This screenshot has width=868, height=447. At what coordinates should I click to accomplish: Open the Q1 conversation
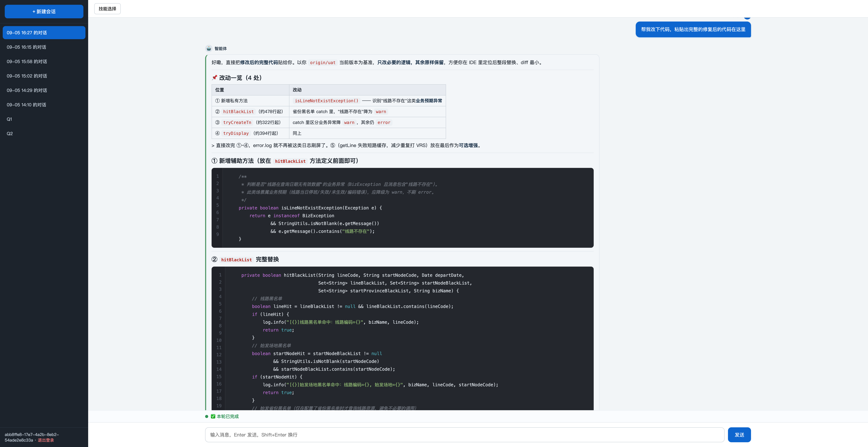[44, 119]
